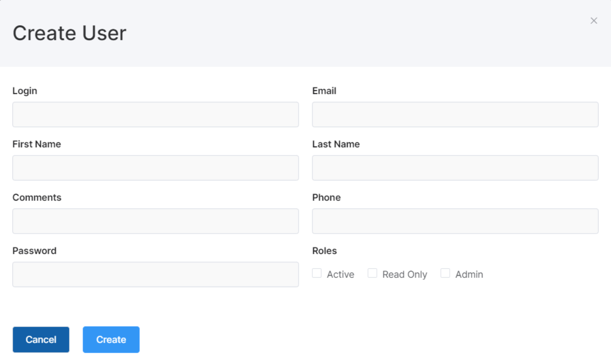
Task: Click the Login input field
Action: (155, 114)
